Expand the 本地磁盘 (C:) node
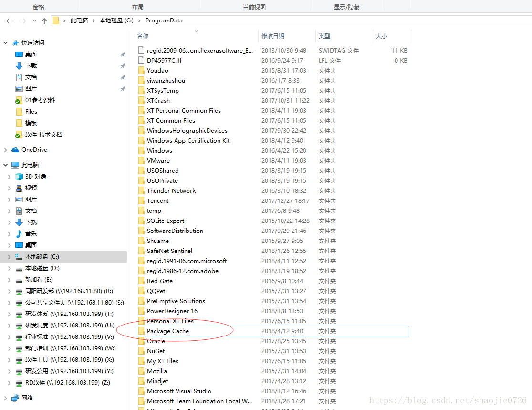 click(x=9, y=257)
